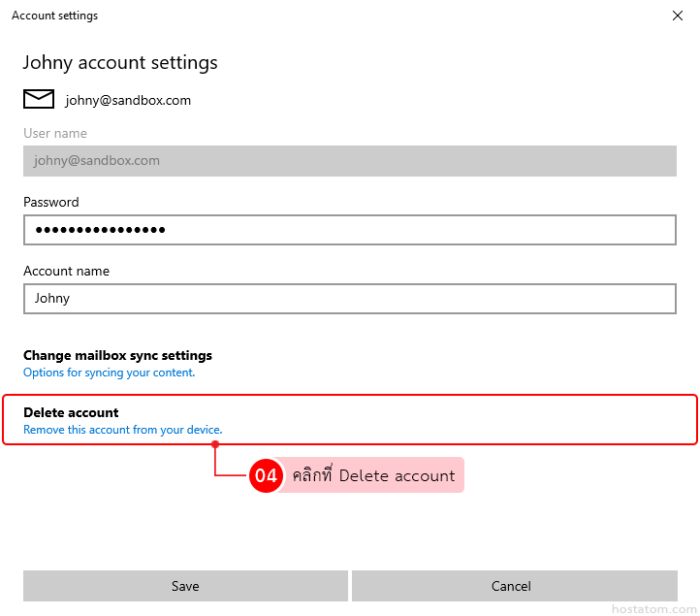Click the Account name label text
This screenshot has width=700, height=616.
[x=66, y=271]
